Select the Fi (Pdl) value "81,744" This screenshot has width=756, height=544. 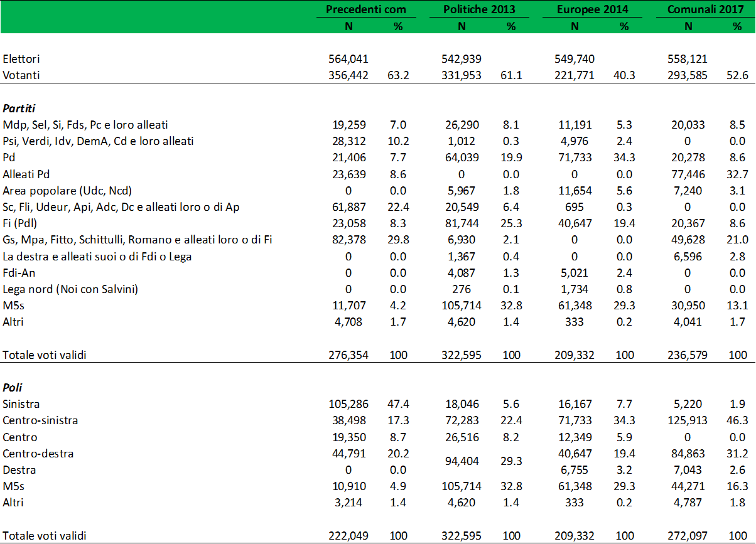(x=462, y=222)
